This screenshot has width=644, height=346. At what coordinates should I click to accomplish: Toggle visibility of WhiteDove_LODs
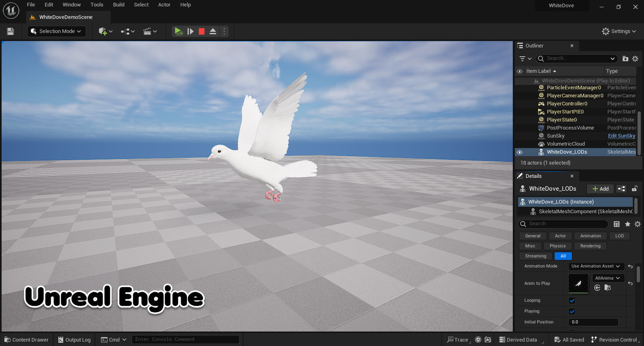click(x=520, y=152)
